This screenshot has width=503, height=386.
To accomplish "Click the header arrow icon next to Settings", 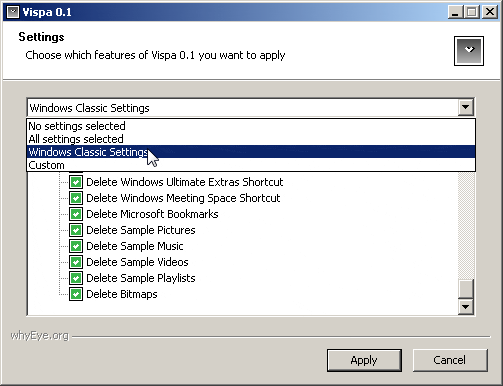I will point(469,51).
